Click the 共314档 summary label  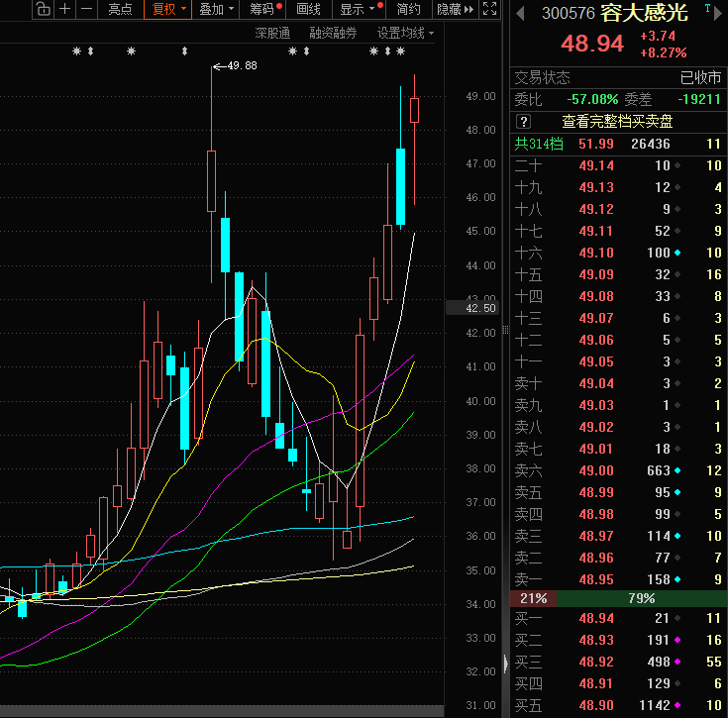(539, 144)
